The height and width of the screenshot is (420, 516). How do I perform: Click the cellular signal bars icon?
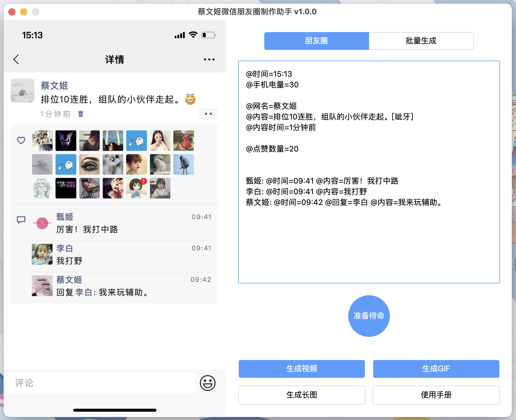pos(180,35)
